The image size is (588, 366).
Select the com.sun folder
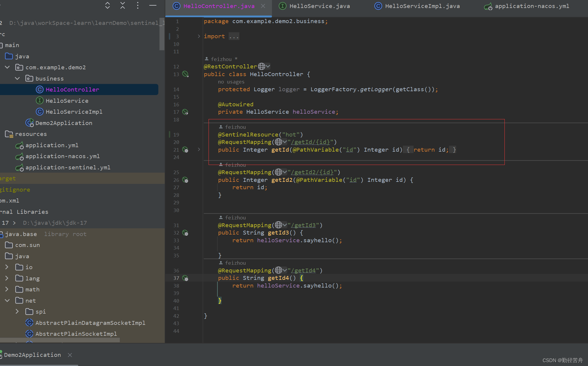point(27,245)
